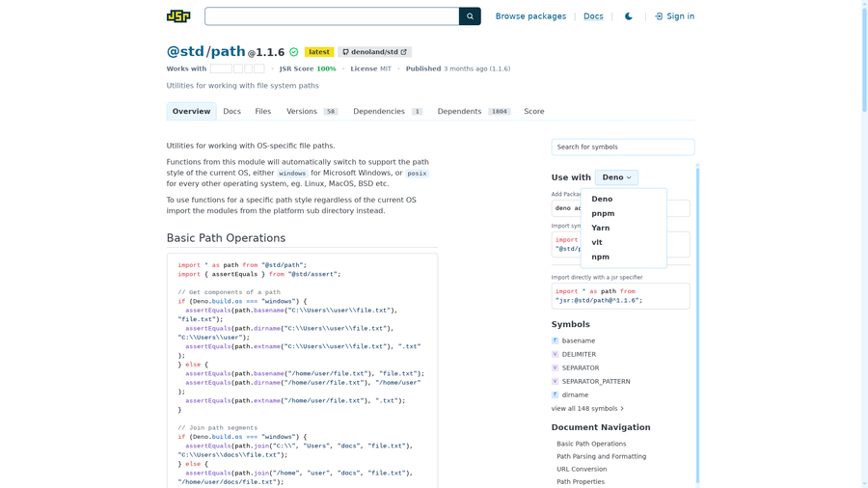Click the search magnifier button
868x488 pixels.
click(470, 16)
